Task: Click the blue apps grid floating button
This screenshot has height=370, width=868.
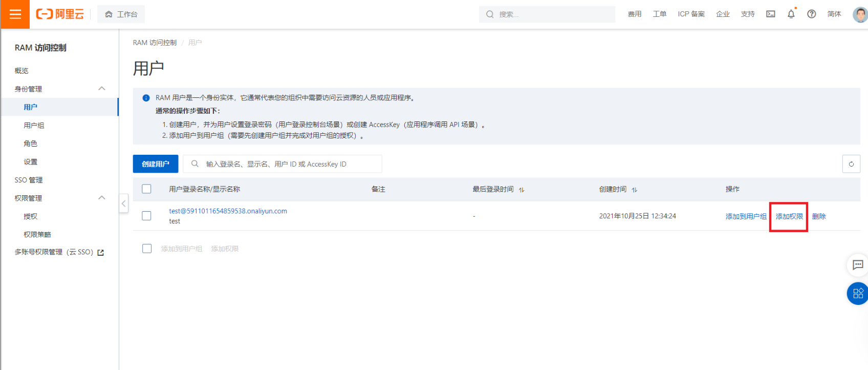Action: pos(858,294)
